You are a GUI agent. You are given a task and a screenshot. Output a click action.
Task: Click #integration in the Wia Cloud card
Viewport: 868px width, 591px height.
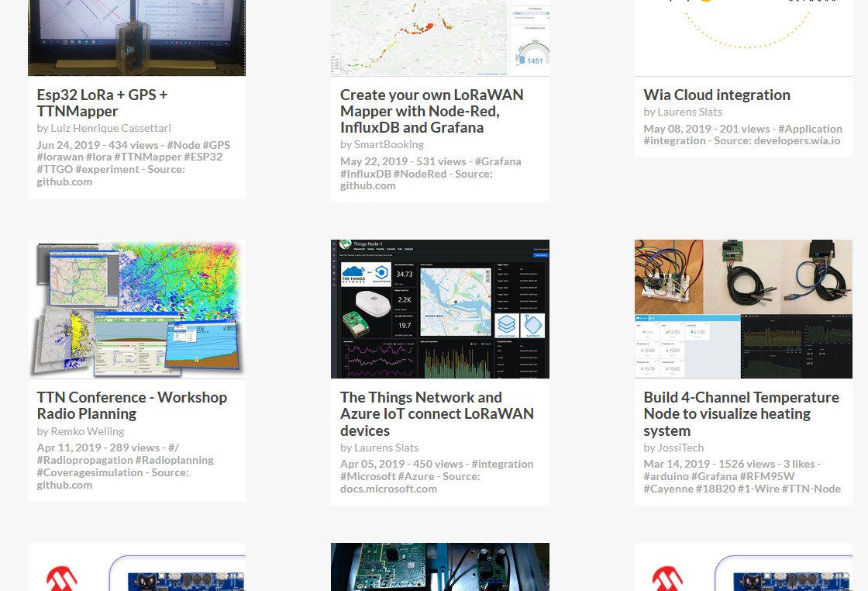point(673,140)
